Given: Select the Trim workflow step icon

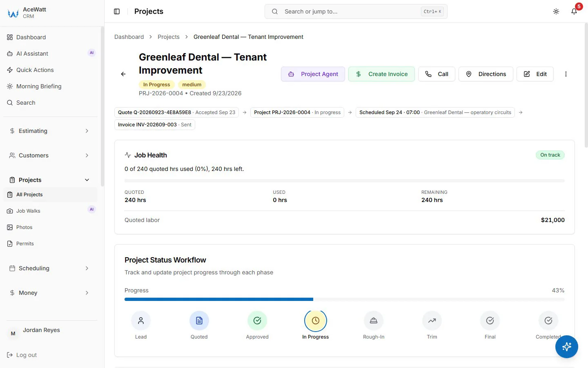Looking at the screenshot, I should [x=432, y=321].
